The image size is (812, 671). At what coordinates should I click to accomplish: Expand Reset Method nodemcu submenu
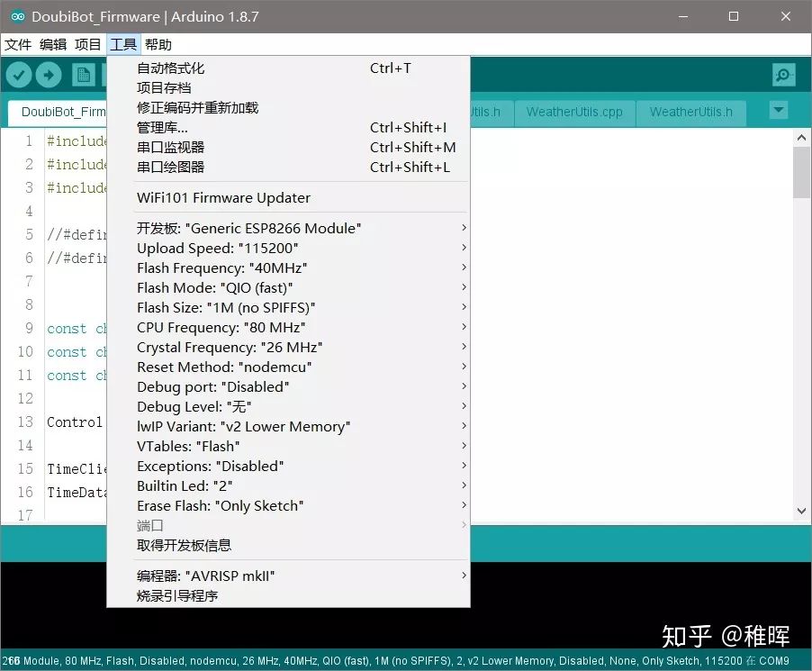coord(288,367)
